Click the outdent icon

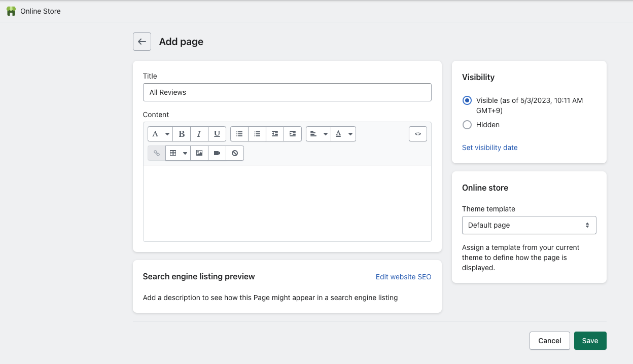tap(275, 134)
